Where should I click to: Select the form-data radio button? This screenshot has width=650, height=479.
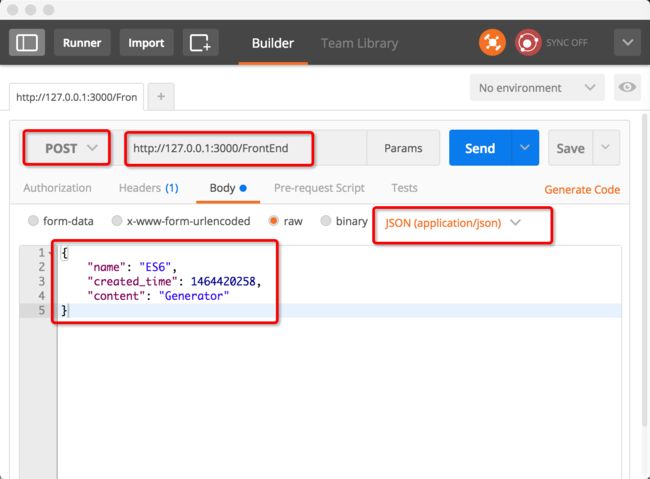coord(33,220)
